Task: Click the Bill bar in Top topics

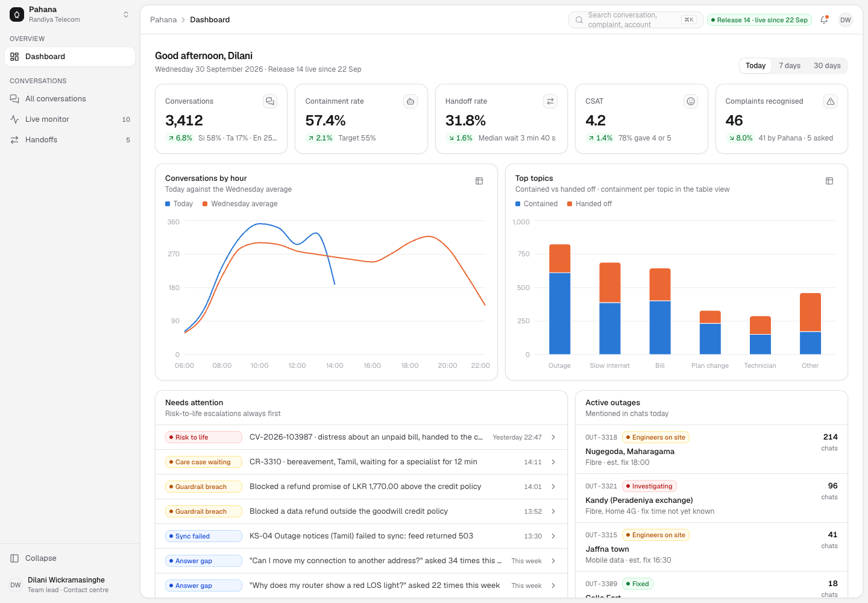Action: (x=660, y=311)
